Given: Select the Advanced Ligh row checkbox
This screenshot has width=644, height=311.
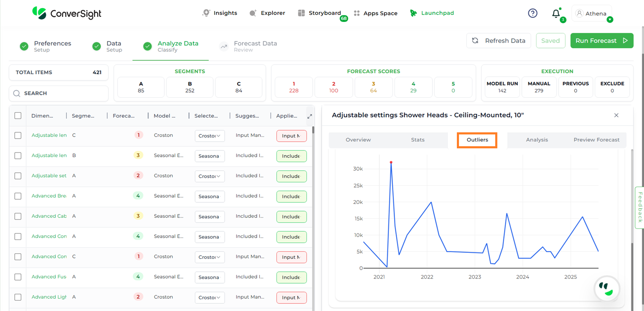Looking at the screenshot, I should 18,297.
